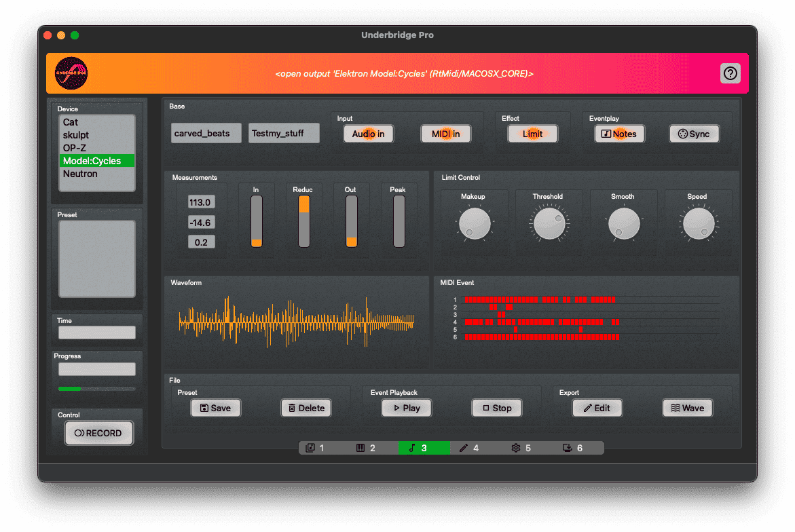Minimize the Underbridge Pro window

[x=61, y=35]
